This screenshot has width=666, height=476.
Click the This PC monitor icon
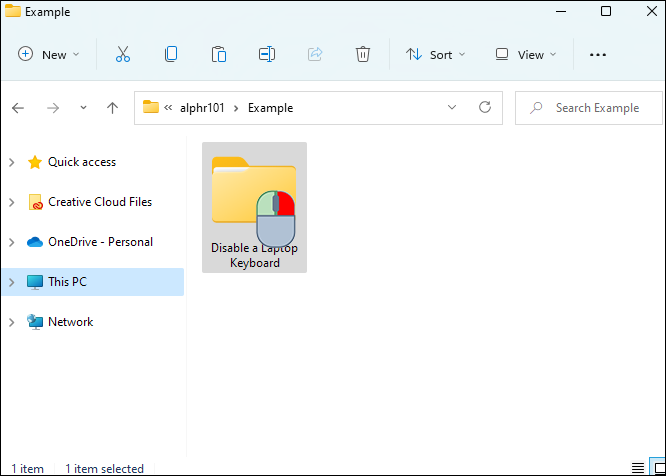pos(35,282)
